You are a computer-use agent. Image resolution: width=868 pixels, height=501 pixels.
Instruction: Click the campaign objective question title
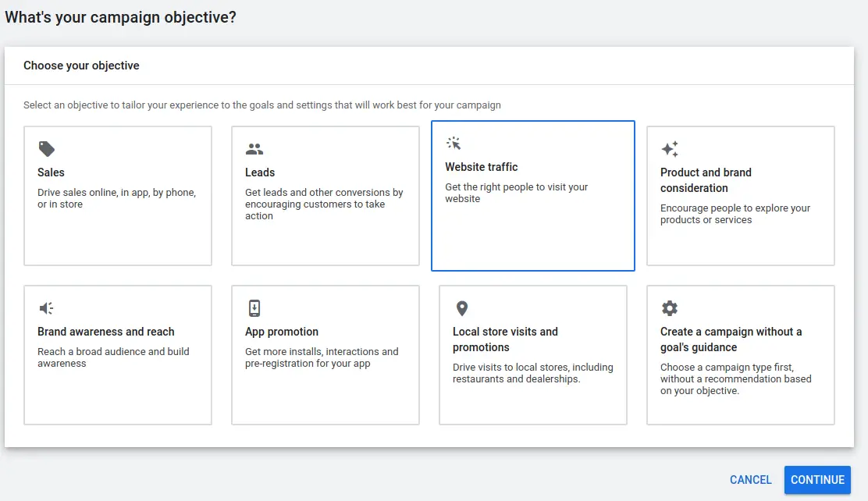click(x=120, y=16)
